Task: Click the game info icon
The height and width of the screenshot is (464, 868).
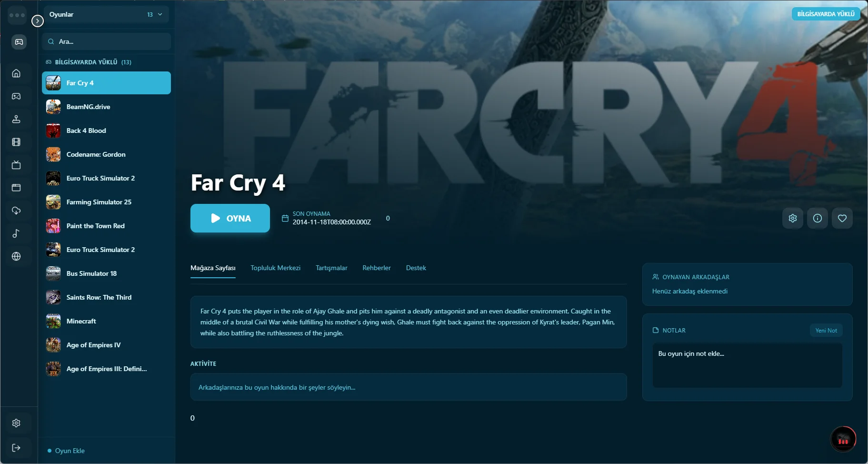Action: (818, 218)
